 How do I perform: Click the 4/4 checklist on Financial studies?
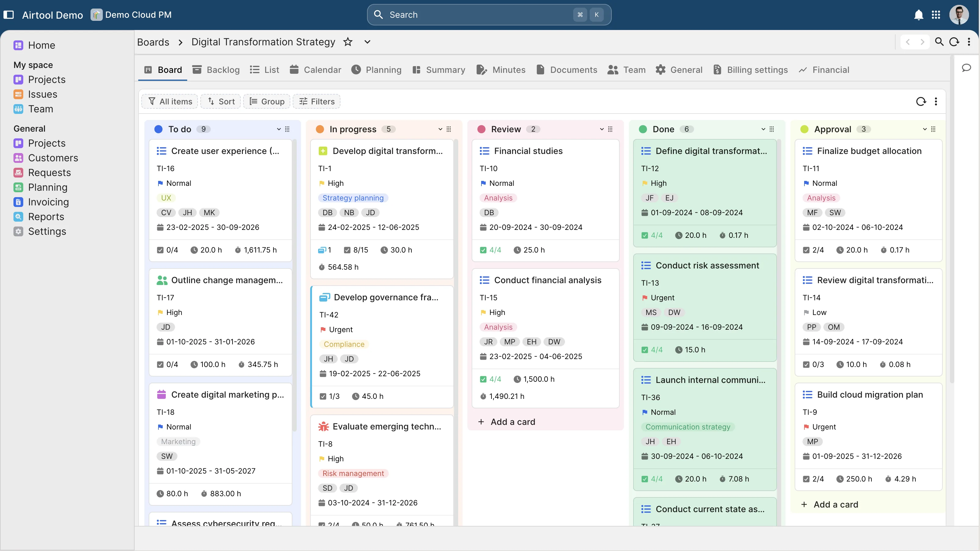tap(490, 250)
